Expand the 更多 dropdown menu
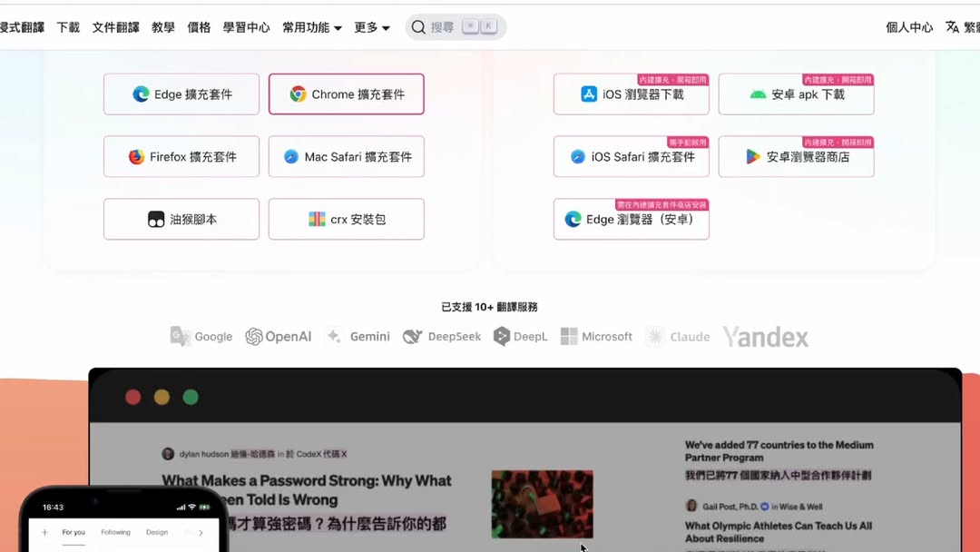 coord(372,27)
